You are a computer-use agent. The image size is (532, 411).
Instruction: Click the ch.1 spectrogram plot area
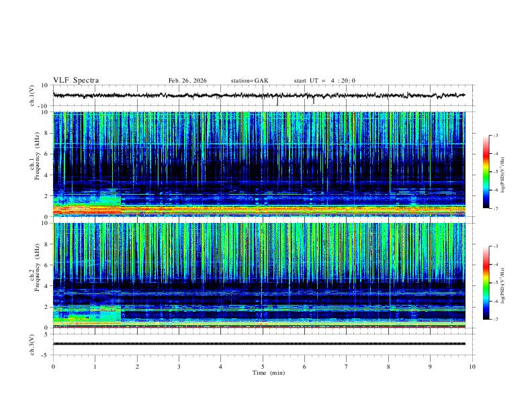pyautogui.click(x=259, y=164)
